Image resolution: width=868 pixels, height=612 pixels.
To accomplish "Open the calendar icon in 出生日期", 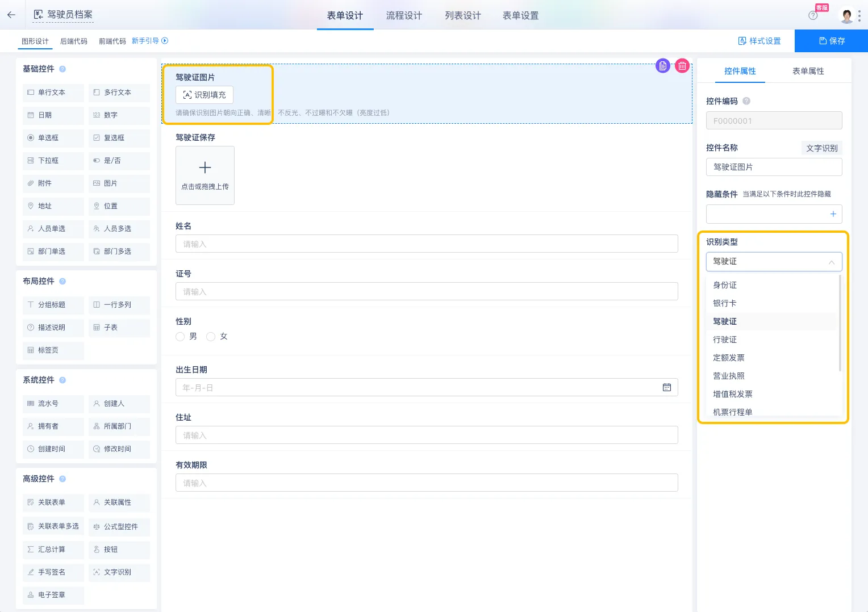I will tap(667, 387).
